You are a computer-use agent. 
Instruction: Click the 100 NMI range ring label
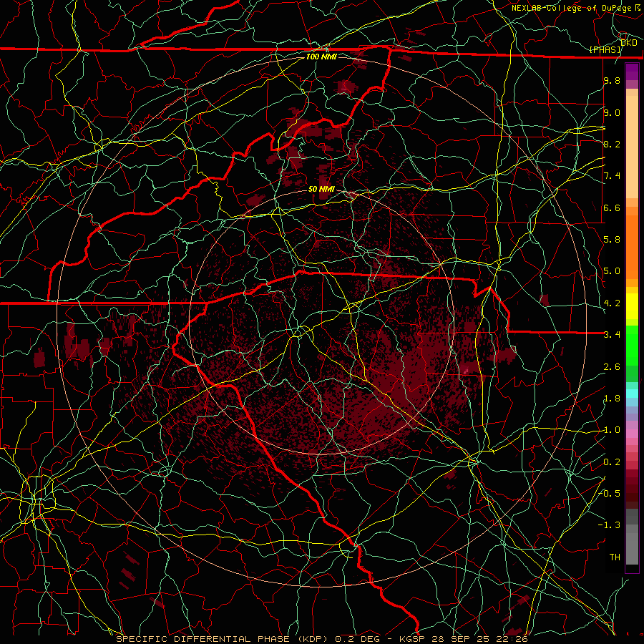click(321, 57)
